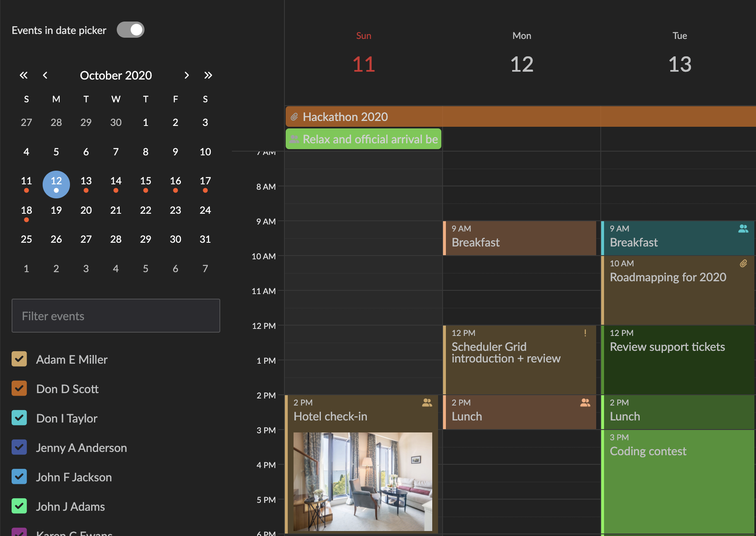Click the attendees icon on Tuesday's Breakfast event
Viewport: 756px width, 536px height.
click(743, 228)
